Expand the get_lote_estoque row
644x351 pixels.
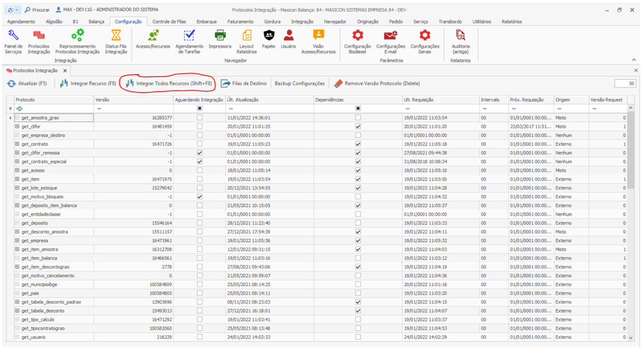[17, 188]
